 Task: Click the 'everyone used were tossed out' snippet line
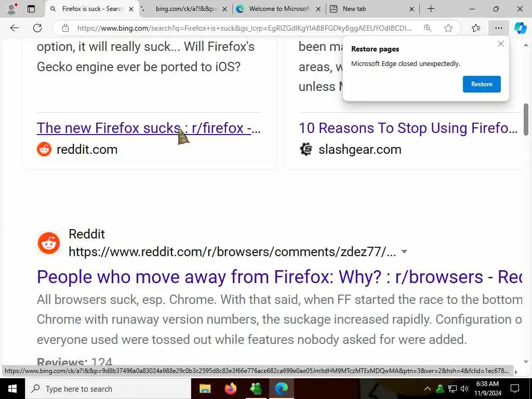coord(252,339)
